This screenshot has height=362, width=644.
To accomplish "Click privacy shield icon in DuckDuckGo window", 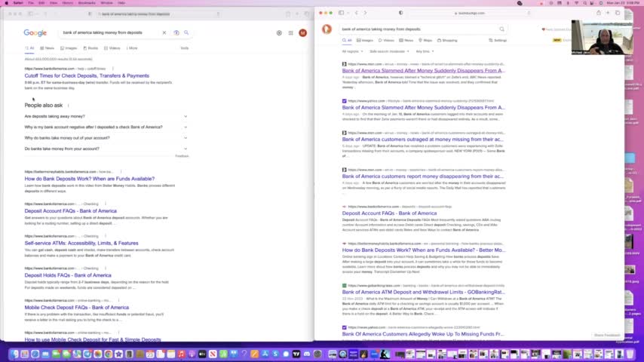I will click(x=401, y=13).
